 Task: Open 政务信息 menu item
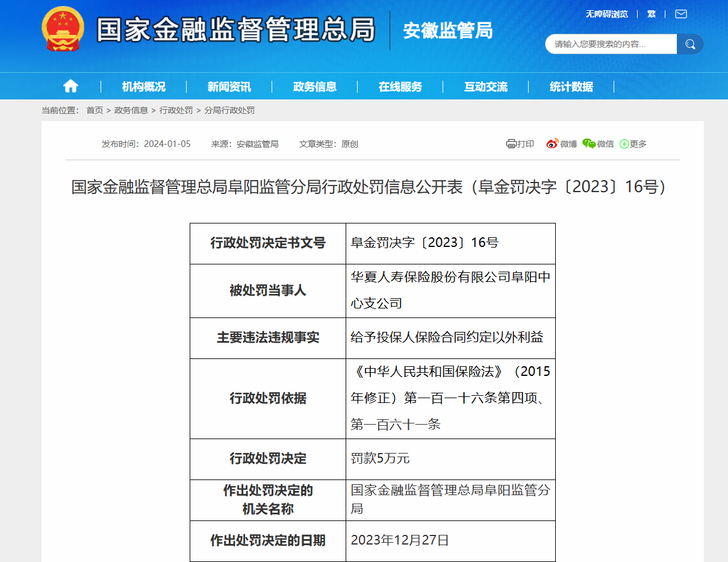pos(315,87)
